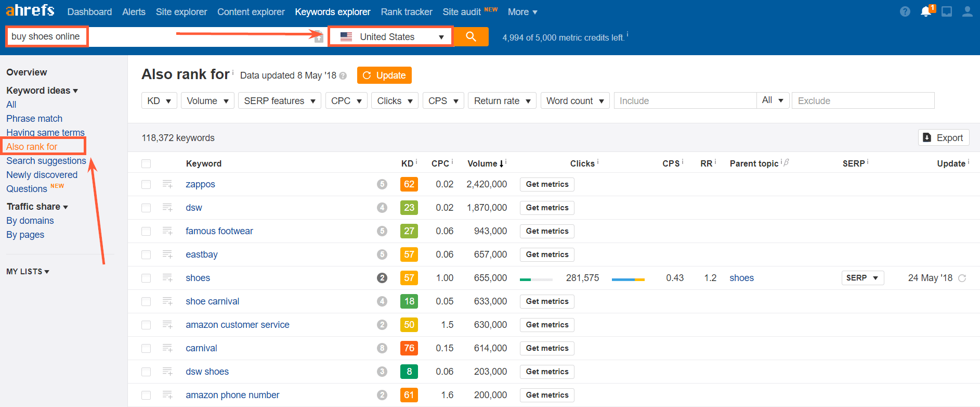Screen dimensions: 980x407
Task: Open the CPS filter dropdown
Action: 443,101
